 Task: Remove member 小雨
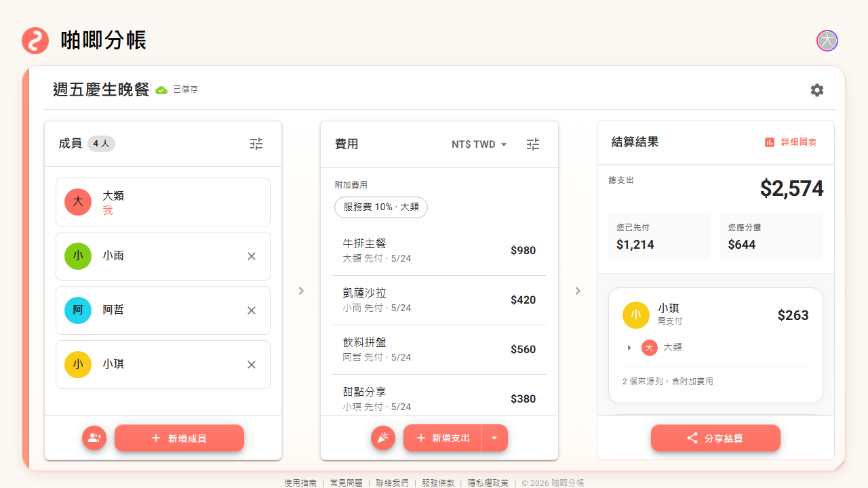(252, 256)
